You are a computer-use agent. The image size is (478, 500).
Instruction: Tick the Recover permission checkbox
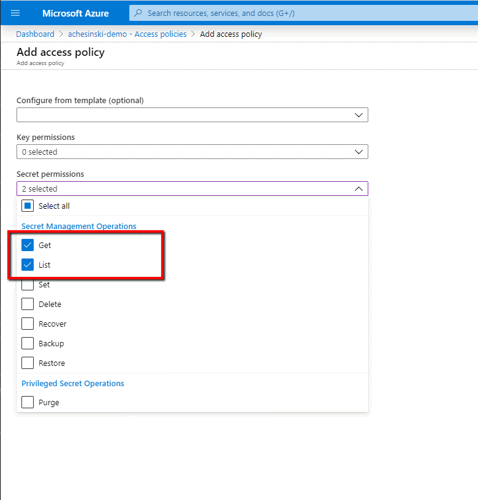(x=27, y=324)
